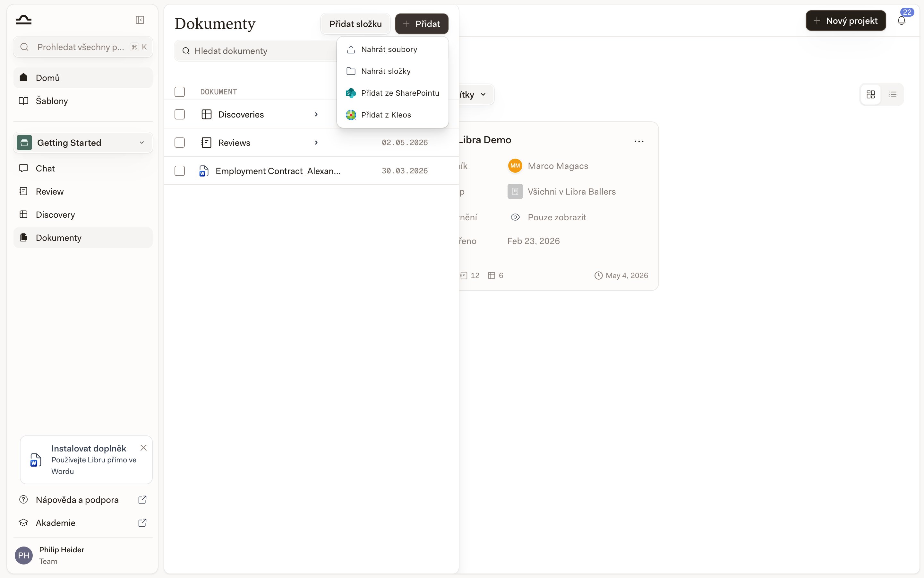Click Instalovat doplněk banner title
The height and width of the screenshot is (578, 924).
coord(89,448)
